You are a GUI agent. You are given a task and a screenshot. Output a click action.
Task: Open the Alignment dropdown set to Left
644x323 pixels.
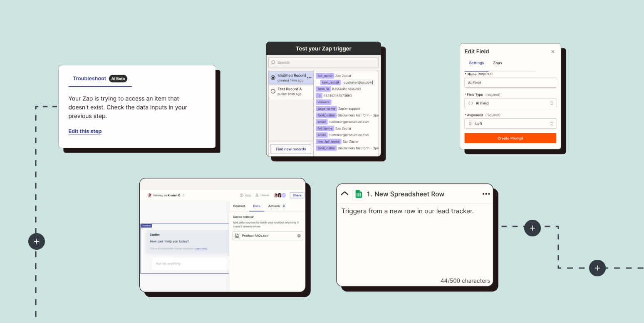510,123
